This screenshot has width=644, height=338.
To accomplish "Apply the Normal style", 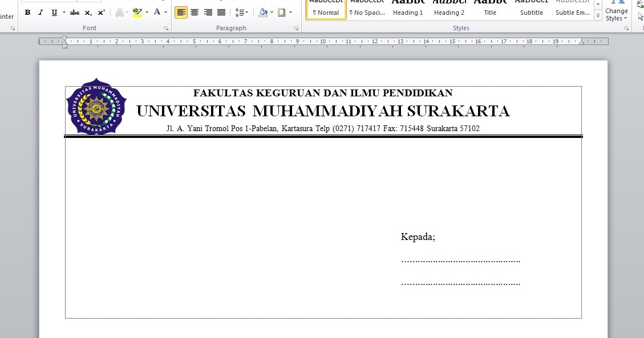I will (x=326, y=9).
